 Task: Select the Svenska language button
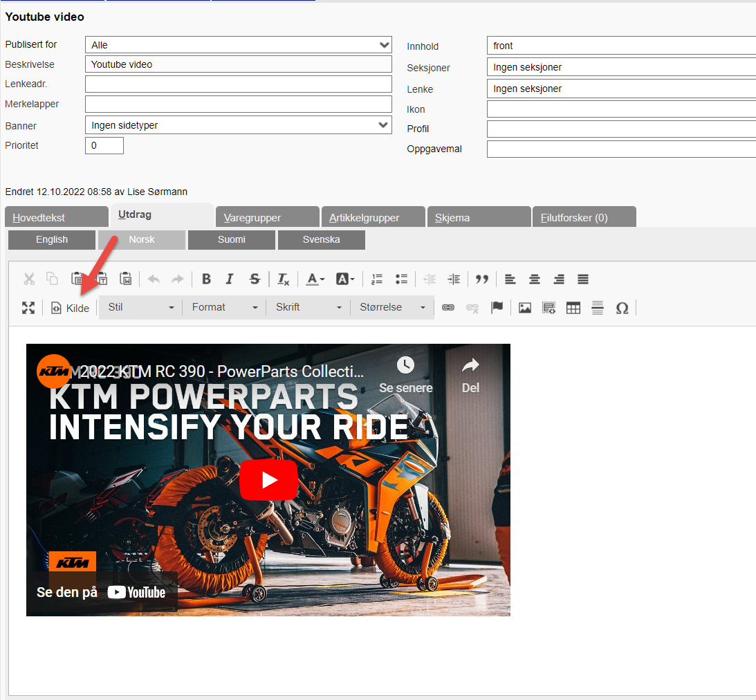(321, 239)
